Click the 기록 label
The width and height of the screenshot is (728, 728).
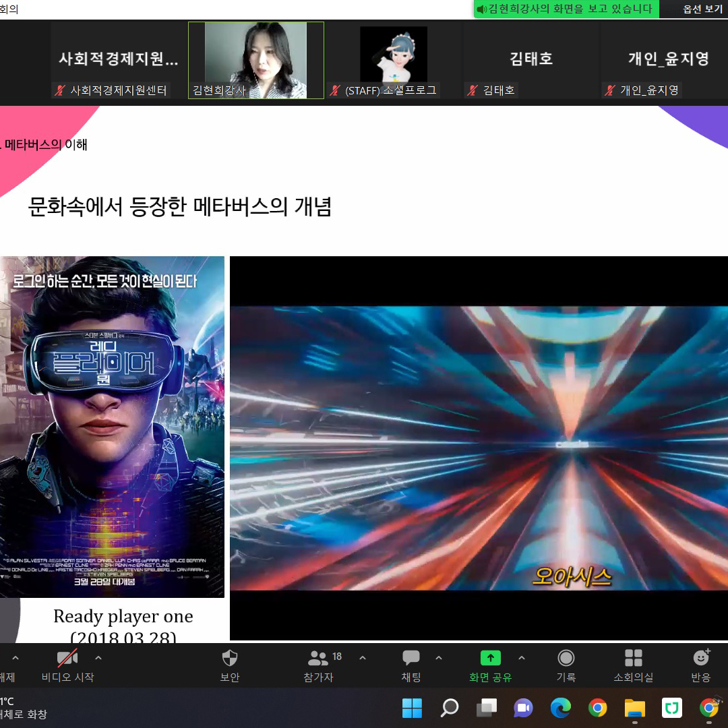click(566, 677)
